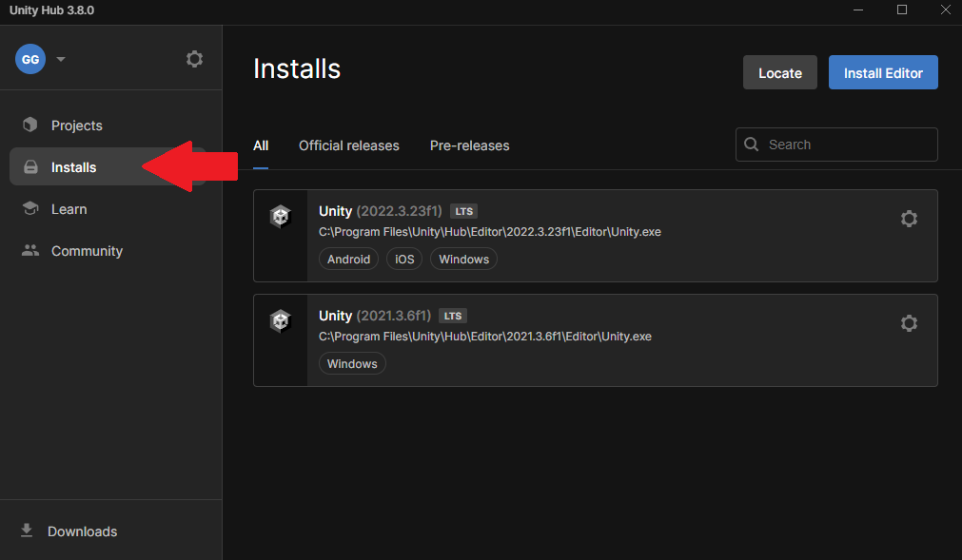This screenshot has width=962, height=560.
Task: Click the Downloads arrow icon
Action: (27, 531)
